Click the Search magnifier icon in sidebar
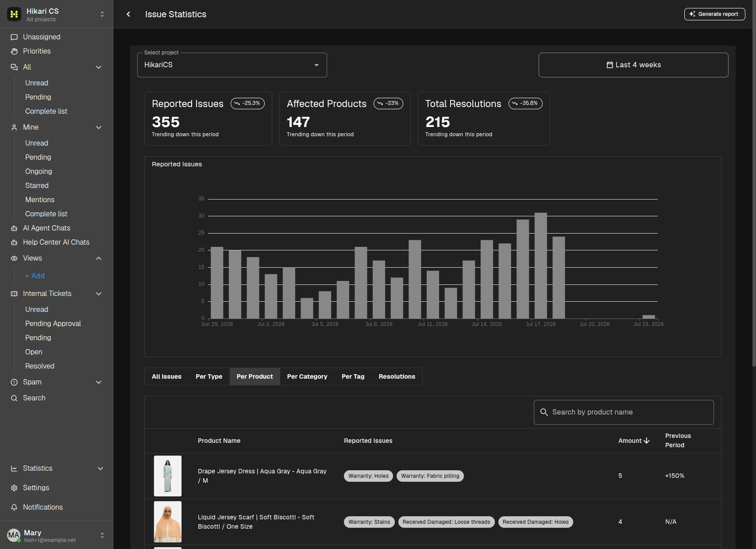The height and width of the screenshot is (549, 756). [x=14, y=398]
